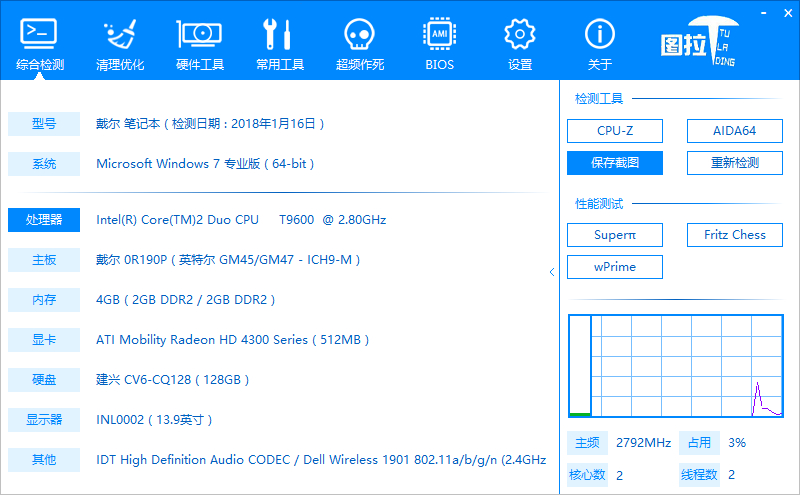
Task: Click the 图拉丁 logo
Action: pyautogui.click(x=699, y=42)
